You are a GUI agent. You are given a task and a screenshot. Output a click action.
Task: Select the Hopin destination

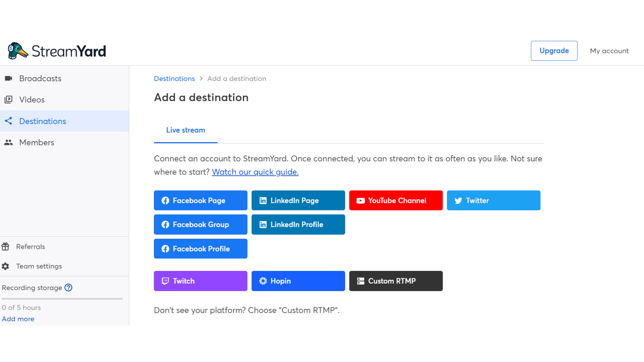click(298, 281)
